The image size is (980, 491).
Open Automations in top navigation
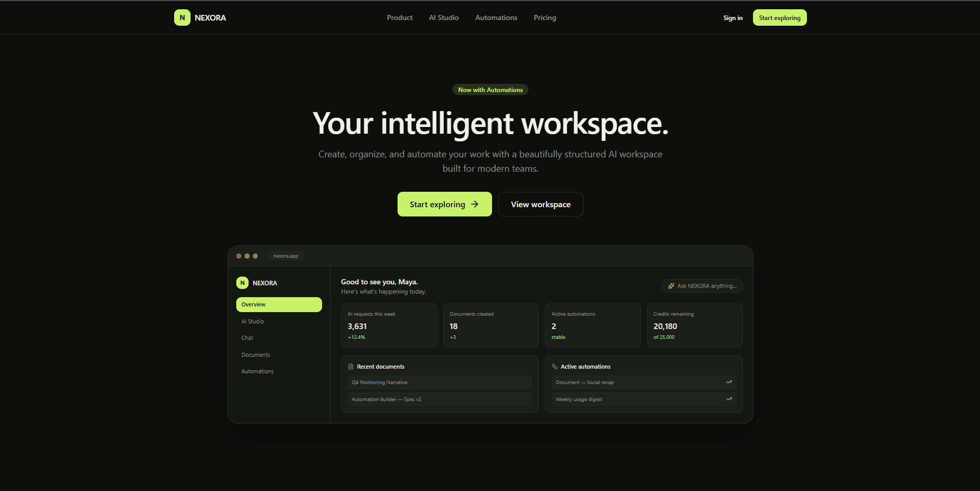click(x=496, y=17)
